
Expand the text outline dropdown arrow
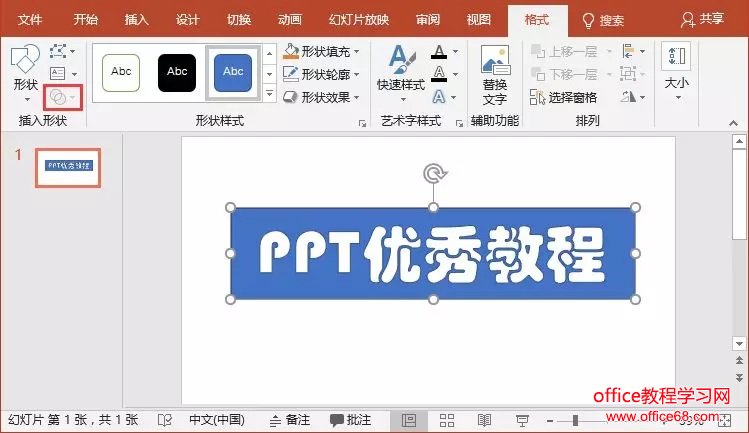click(456, 75)
